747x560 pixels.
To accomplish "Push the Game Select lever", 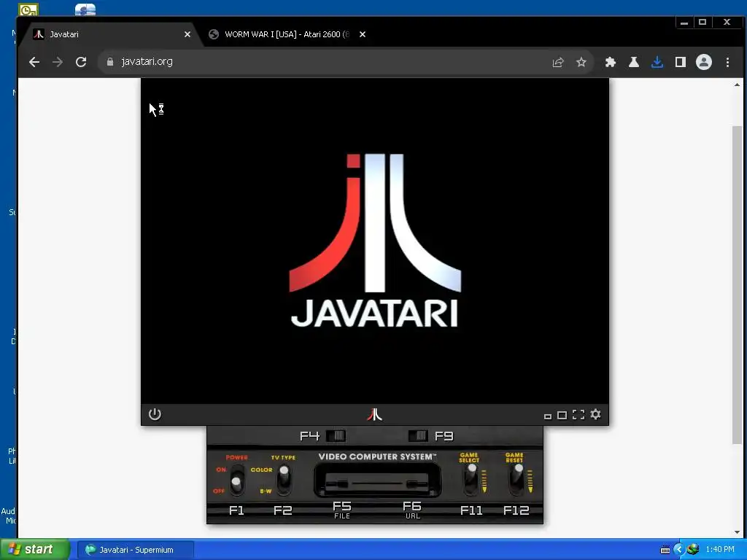I will click(471, 479).
